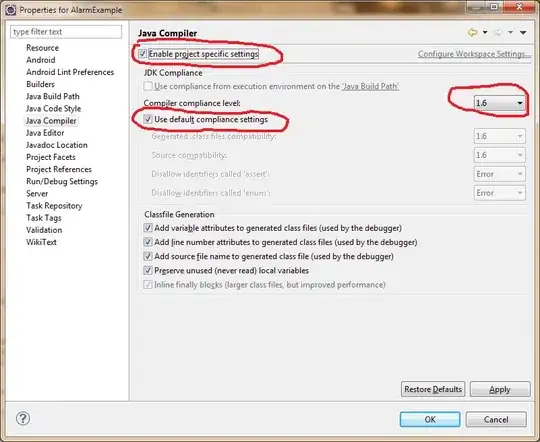Select Java Build Path in sidebar
The height and width of the screenshot is (442, 540).
53,96
